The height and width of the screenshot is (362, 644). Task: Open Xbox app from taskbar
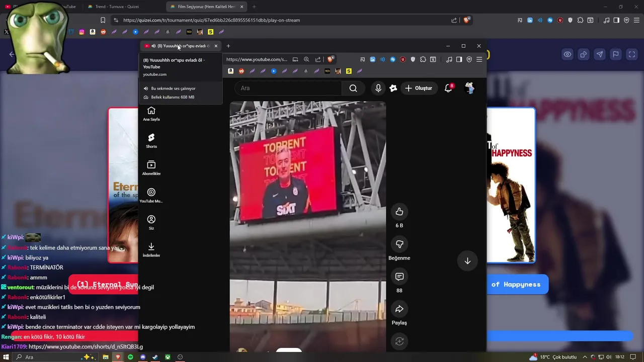pyautogui.click(x=168, y=357)
